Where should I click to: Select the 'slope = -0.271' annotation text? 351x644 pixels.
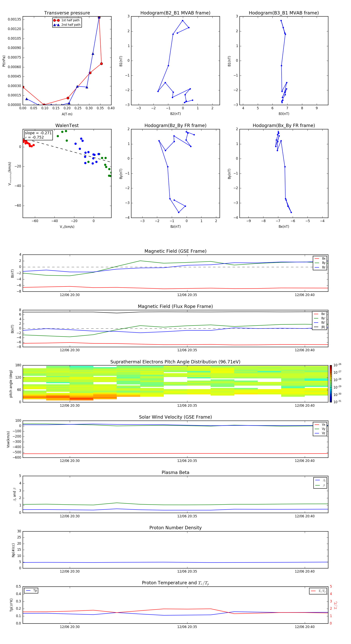38,133
